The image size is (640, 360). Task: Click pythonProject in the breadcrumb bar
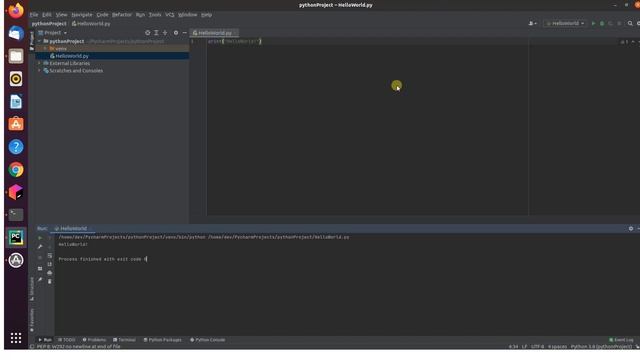click(x=49, y=24)
